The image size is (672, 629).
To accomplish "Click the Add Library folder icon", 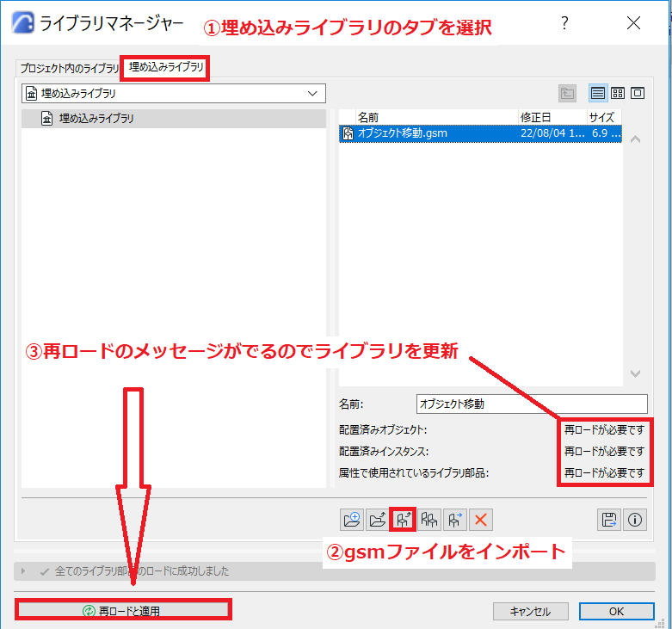I will pos(351,520).
